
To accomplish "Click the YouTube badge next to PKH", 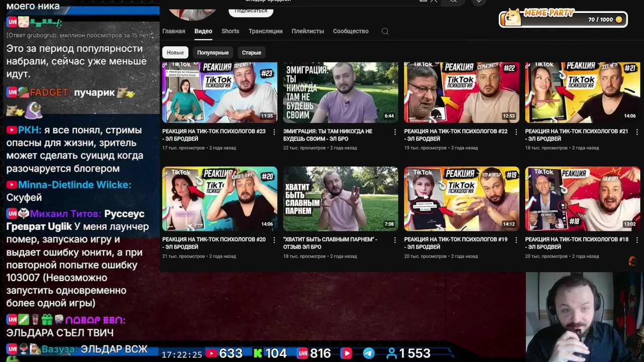I will tap(12, 130).
